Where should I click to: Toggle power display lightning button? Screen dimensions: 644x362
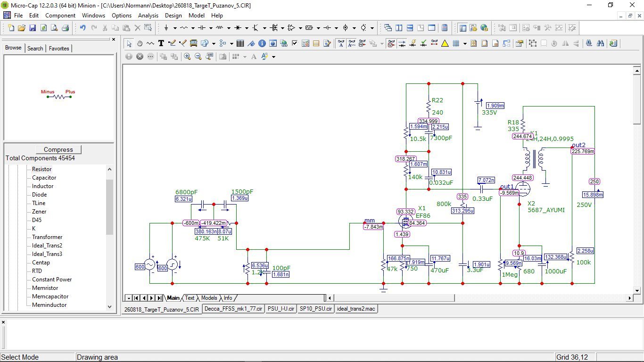point(413,43)
